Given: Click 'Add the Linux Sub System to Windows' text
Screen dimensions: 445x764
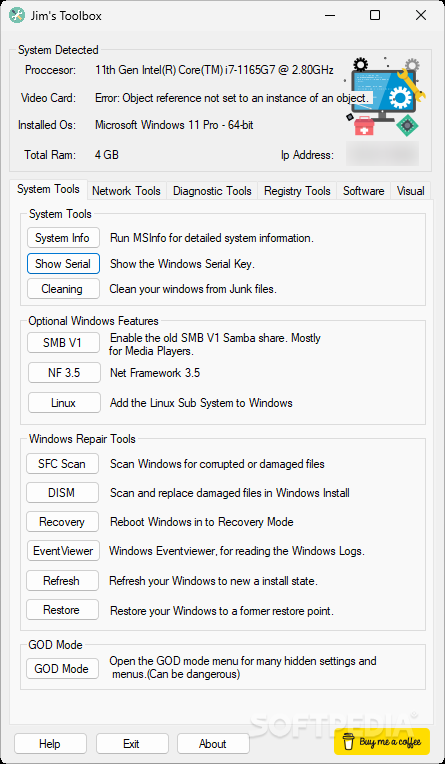Looking at the screenshot, I should 201,403.
